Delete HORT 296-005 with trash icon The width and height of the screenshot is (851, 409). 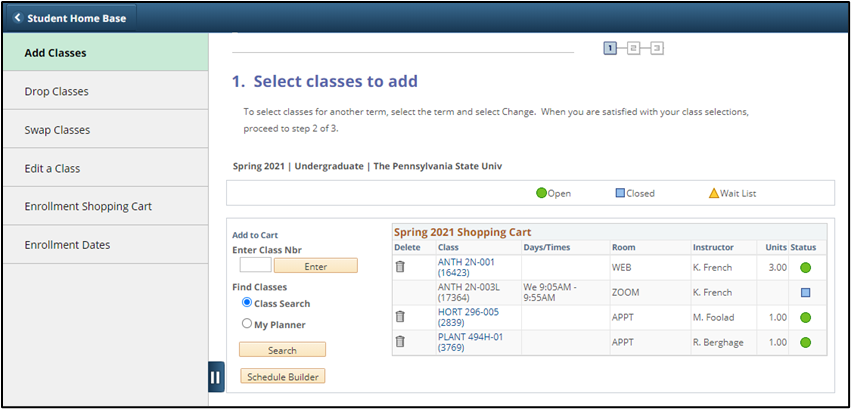pyautogui.click(x=400, y=316)
